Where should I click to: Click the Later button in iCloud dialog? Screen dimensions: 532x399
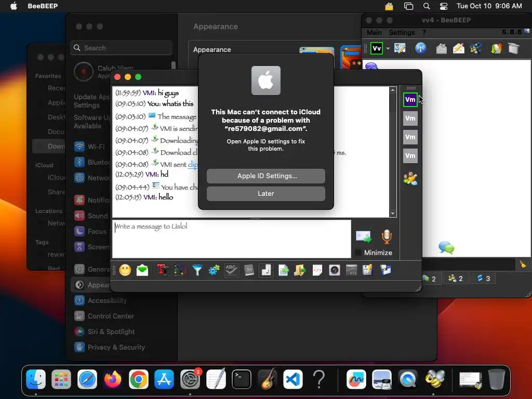266,193
